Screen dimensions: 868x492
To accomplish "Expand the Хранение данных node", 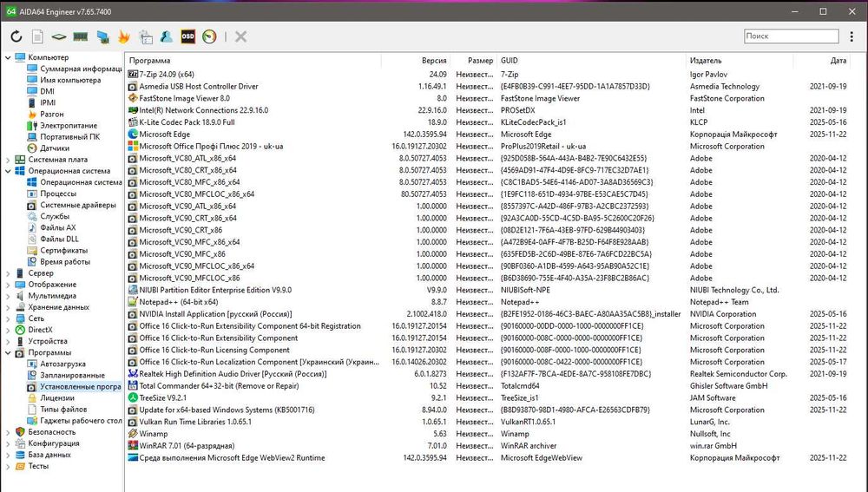I will [8, 307].
